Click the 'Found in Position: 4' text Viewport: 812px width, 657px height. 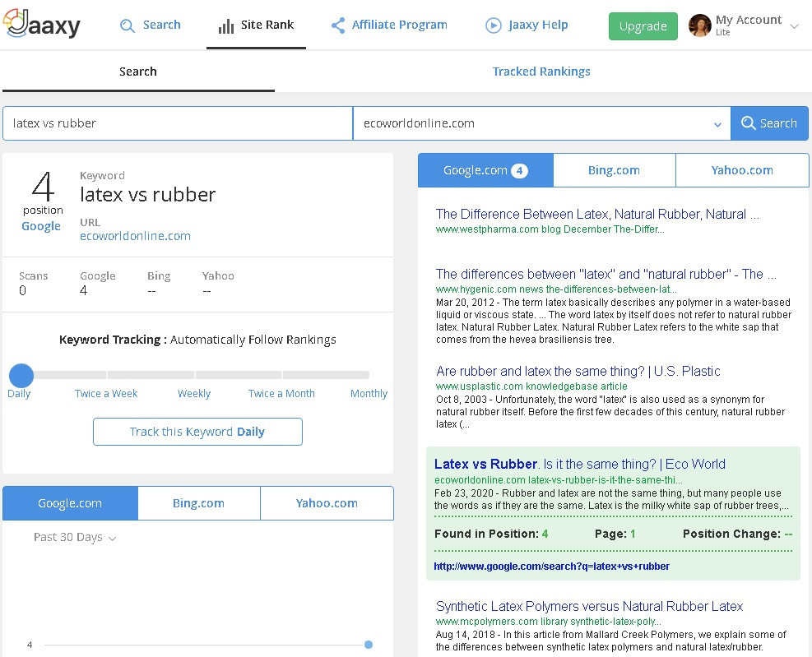tap(491, 534)
